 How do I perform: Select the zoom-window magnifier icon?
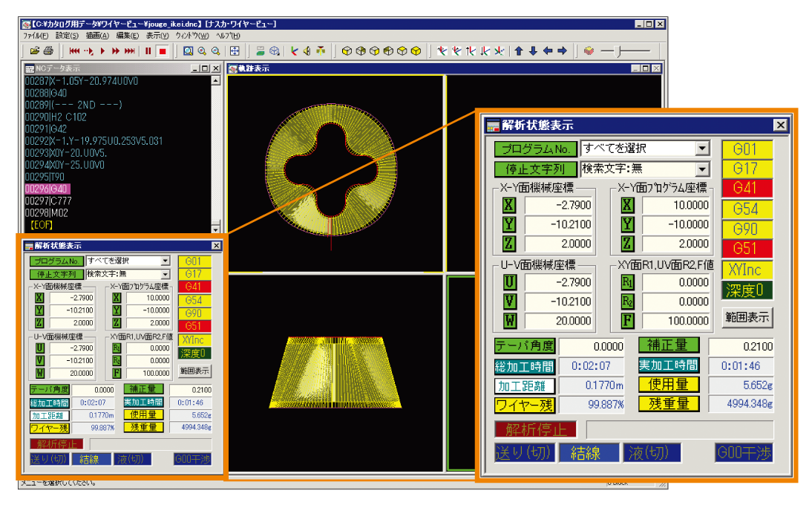tap(188, 50)
